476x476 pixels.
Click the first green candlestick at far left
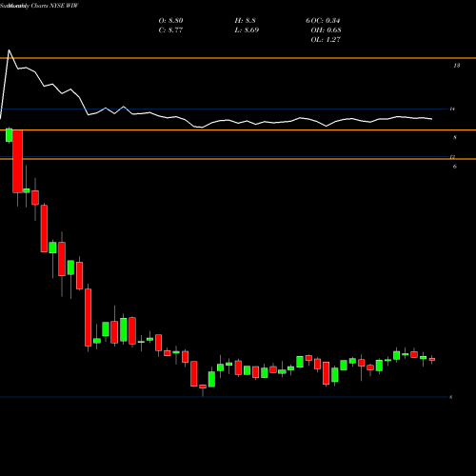[x=10, y=135]
